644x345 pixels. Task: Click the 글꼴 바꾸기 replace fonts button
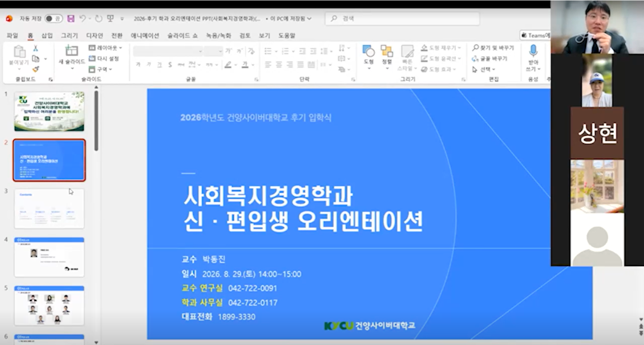pyautogui.click(x=490, y=59)
